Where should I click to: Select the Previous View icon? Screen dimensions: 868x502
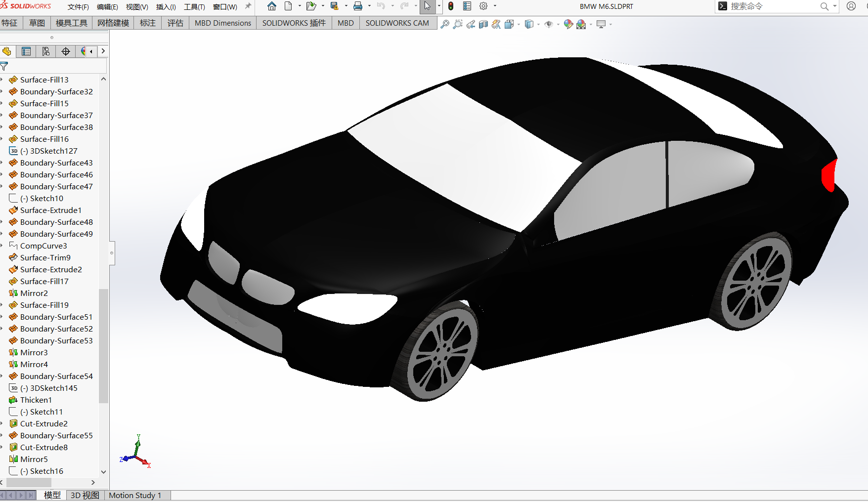[x=471, y=24]
